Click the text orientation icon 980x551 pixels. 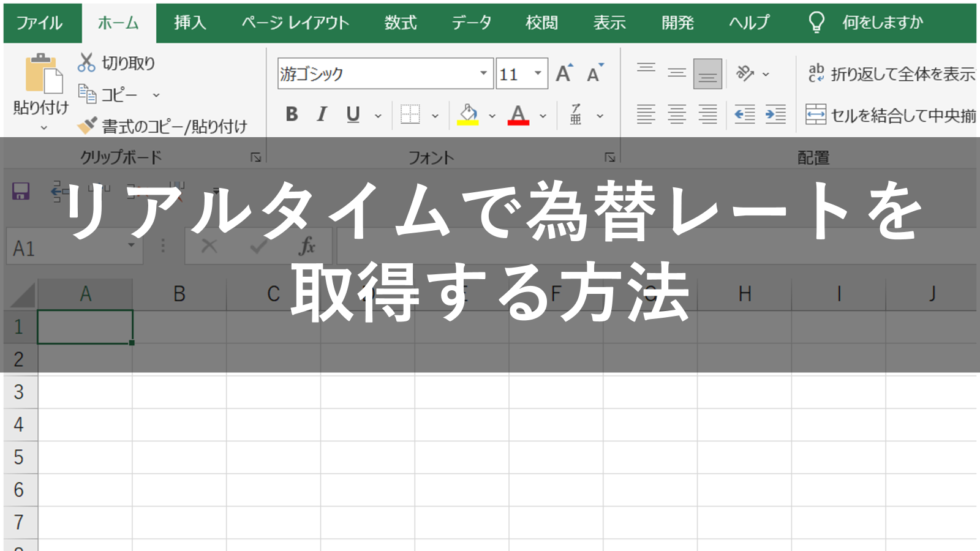coord(745,73)
